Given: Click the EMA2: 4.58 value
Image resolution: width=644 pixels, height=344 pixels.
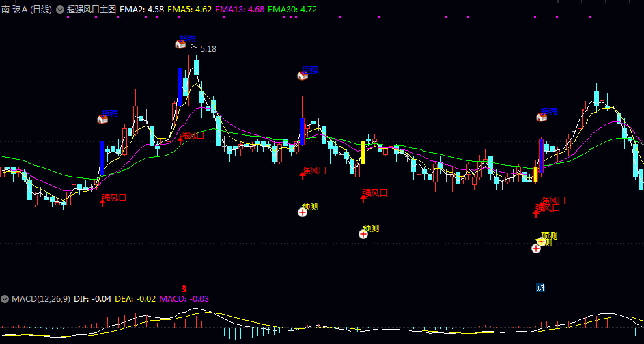Looking at the screenshot, I should click(x=141, y=10).
